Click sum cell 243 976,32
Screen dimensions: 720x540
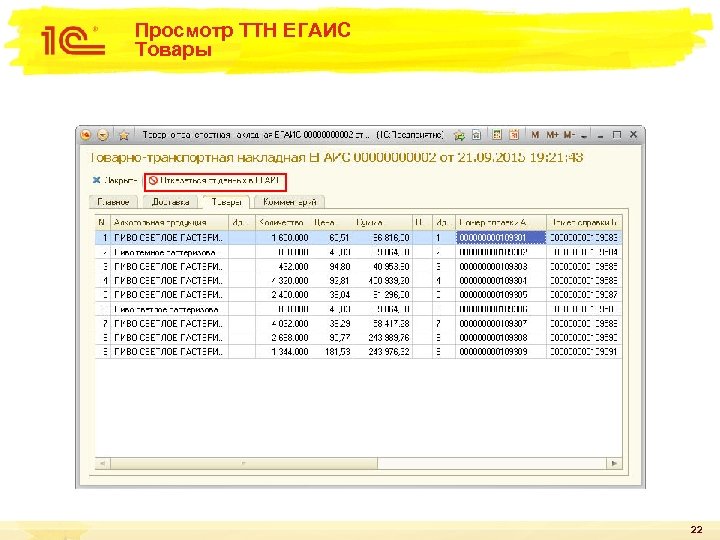click(x=382, y=352)
